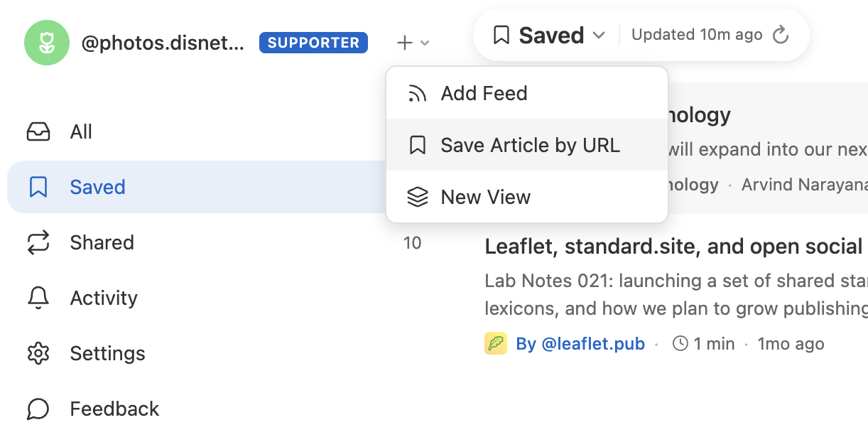Click the RSS icon for Add Feed
This screenshot has width=868, height=442.
click(417, 94)
